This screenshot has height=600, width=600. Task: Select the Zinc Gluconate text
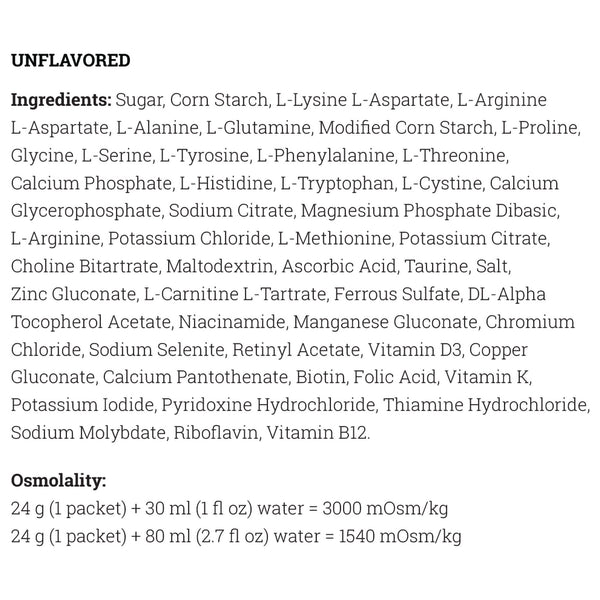[x=72, y=295]
